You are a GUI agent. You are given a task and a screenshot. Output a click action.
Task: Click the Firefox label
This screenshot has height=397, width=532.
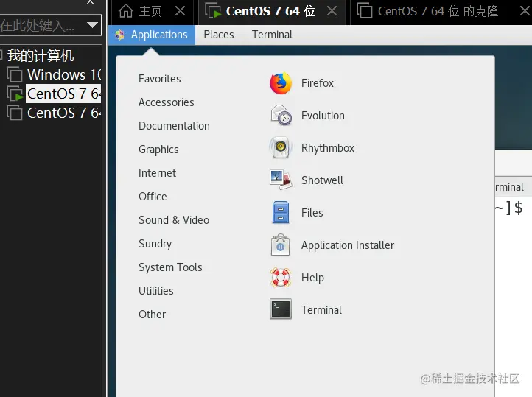point(318,83)
